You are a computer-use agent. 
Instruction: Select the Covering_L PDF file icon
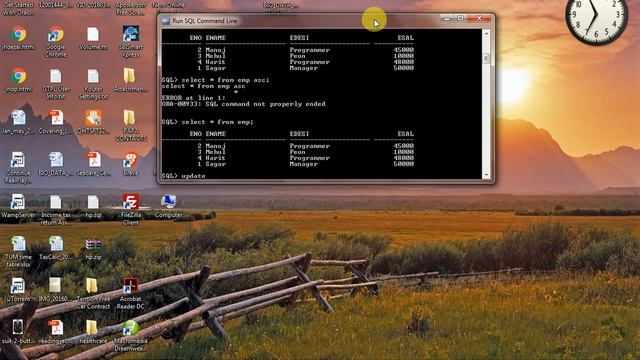point(56,118)
